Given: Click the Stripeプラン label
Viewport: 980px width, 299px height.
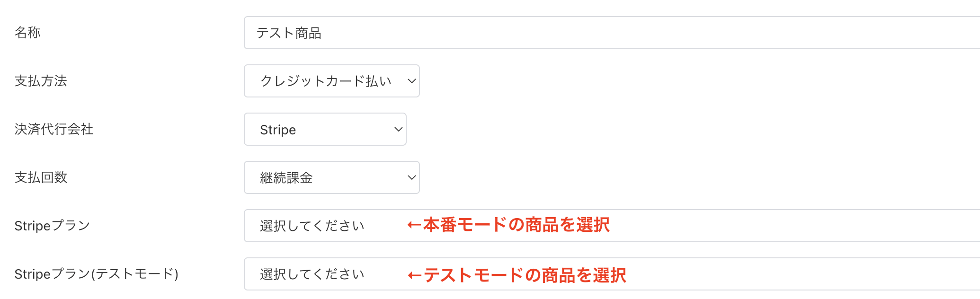Looking at the screenshot, I should pos(52,226).
